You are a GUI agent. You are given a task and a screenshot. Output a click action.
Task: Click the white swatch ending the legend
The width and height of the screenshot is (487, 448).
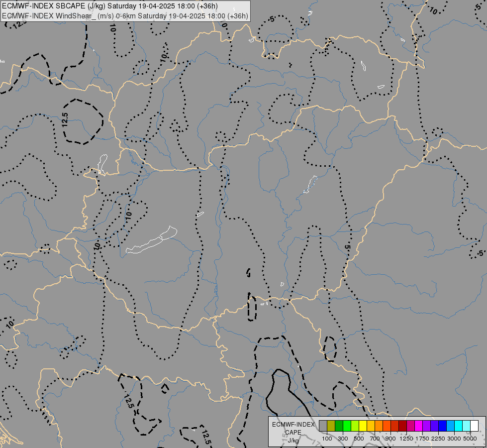coord(474,426)
